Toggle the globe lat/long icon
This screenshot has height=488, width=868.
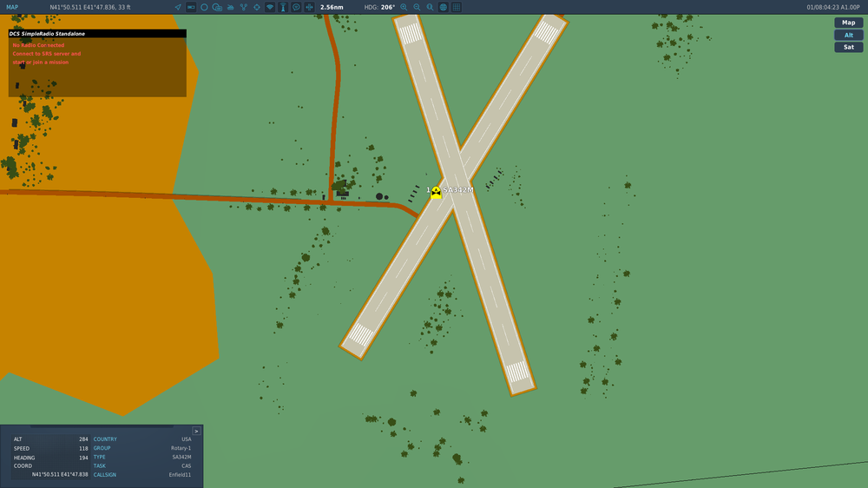pyautogui.click(x=444, y=7)
